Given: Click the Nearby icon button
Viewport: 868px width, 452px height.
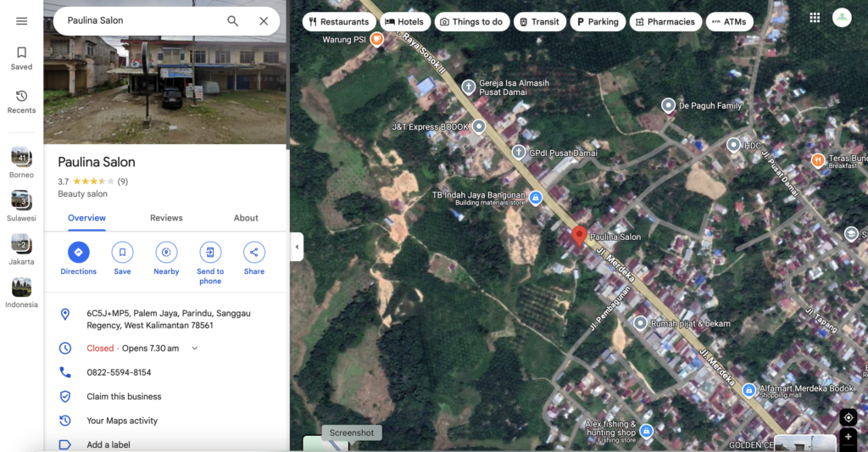Looking at the screenshot, I should point(166,253).
